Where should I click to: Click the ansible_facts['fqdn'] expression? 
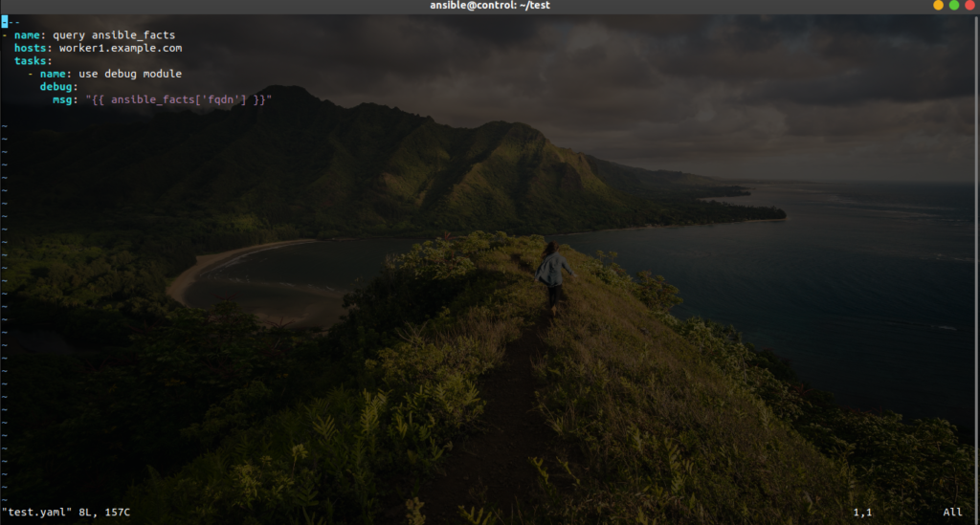tap(179, 99)
